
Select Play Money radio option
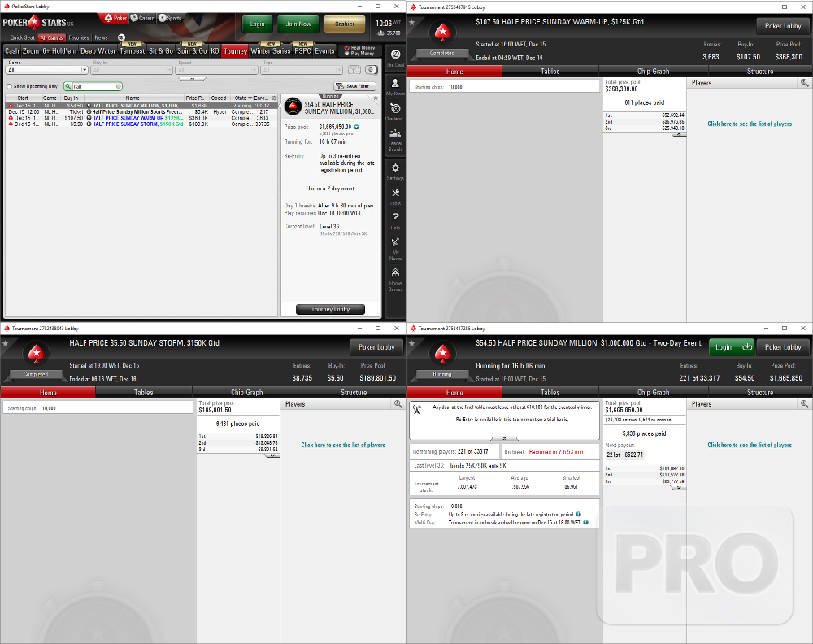[x=347, y=54]
